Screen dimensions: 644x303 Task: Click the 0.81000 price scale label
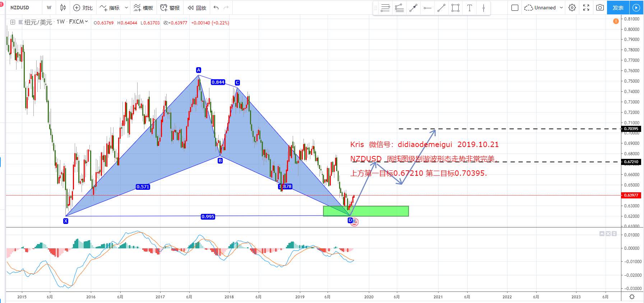[x=632, y=19]
